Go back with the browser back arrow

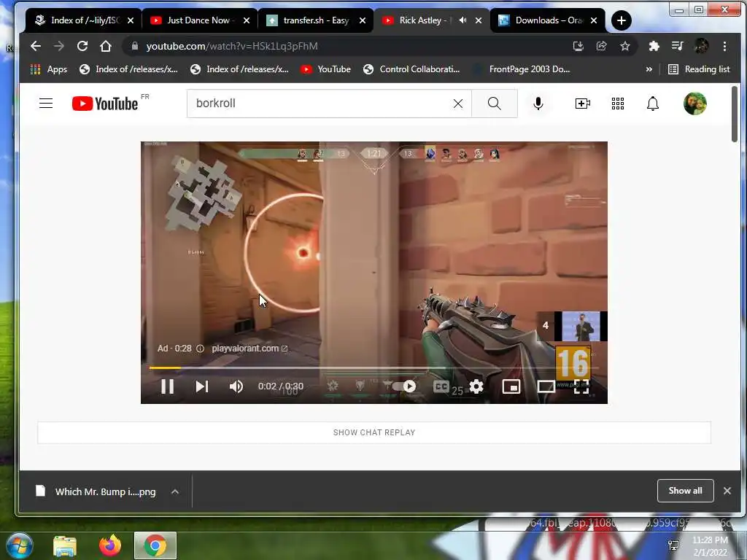point(36,46)
